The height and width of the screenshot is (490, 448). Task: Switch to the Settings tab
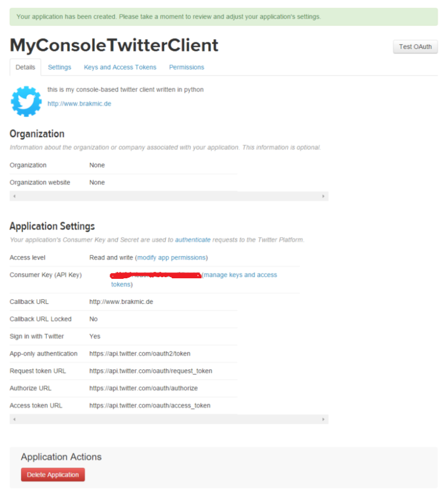click(60, 67)
